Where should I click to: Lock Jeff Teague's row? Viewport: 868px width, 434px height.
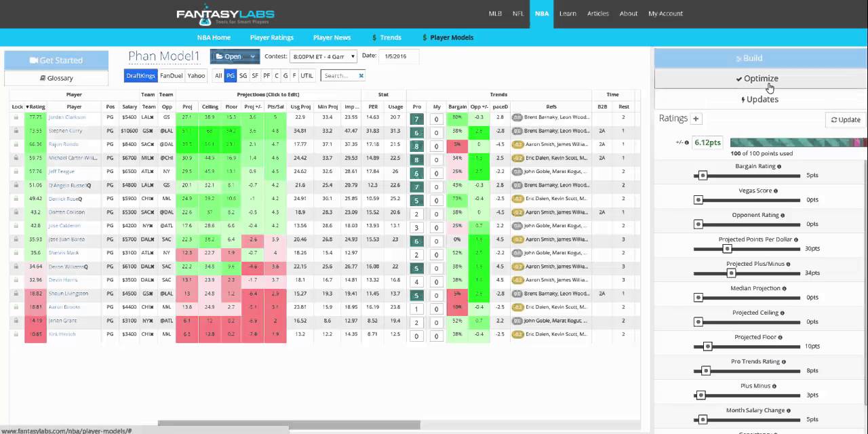[x=16, y=172]
